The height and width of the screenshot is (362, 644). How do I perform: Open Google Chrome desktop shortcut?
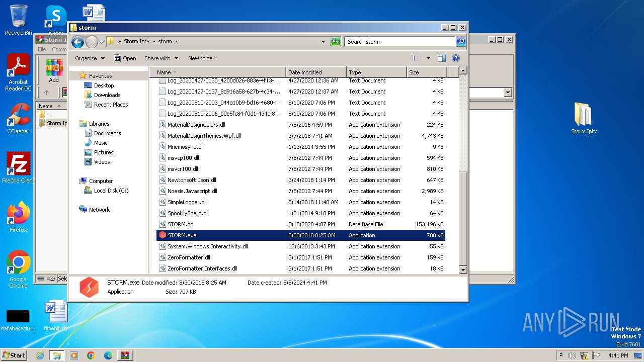tap(18, 269)
